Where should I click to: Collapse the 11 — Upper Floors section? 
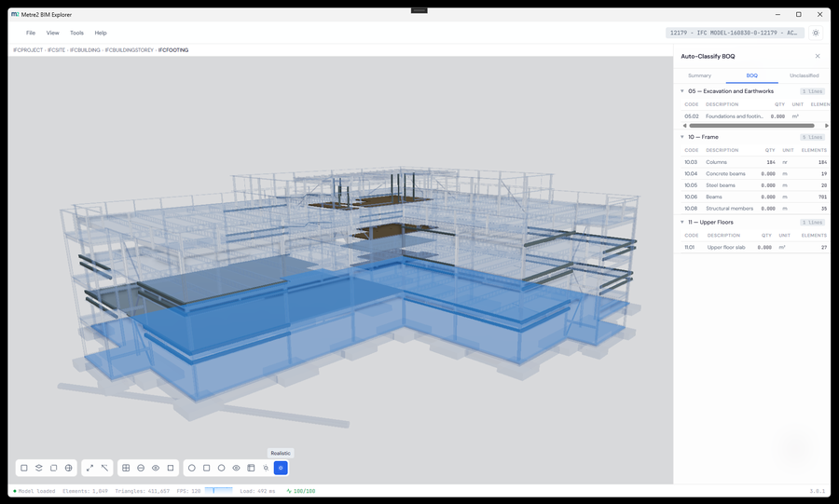point(682,222)
